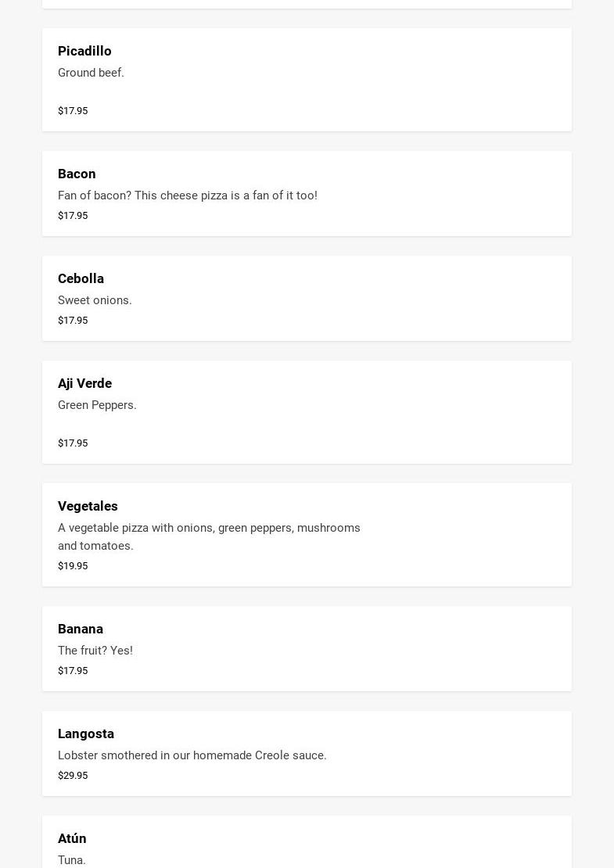Open the Picadillo menu item
Screen dimensions: 614x868
(x=84, y=51)
